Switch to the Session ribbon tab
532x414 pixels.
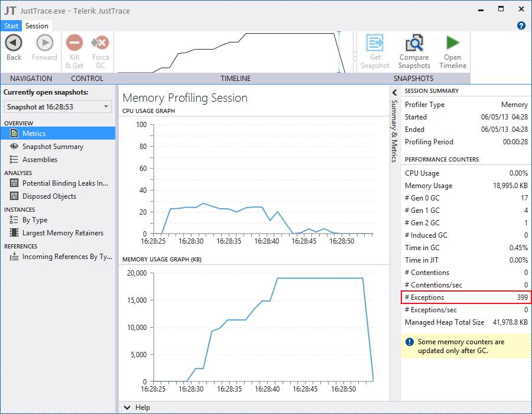(37, 26)
